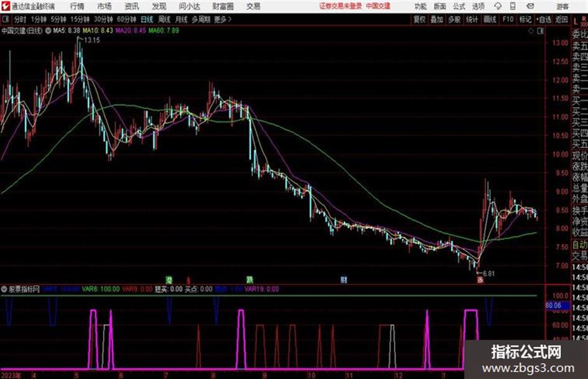
Task: Expand main chart indicator dropdown next to 中国交建
Action: coord(48,30)
